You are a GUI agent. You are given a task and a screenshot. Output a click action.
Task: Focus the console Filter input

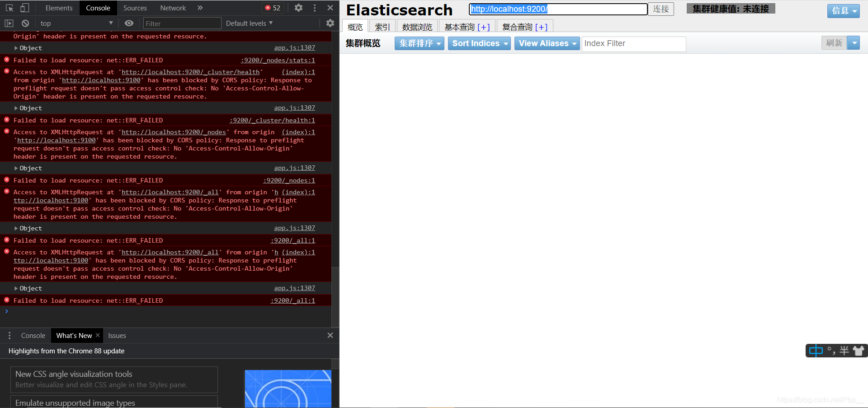click(x=182, y=23)
